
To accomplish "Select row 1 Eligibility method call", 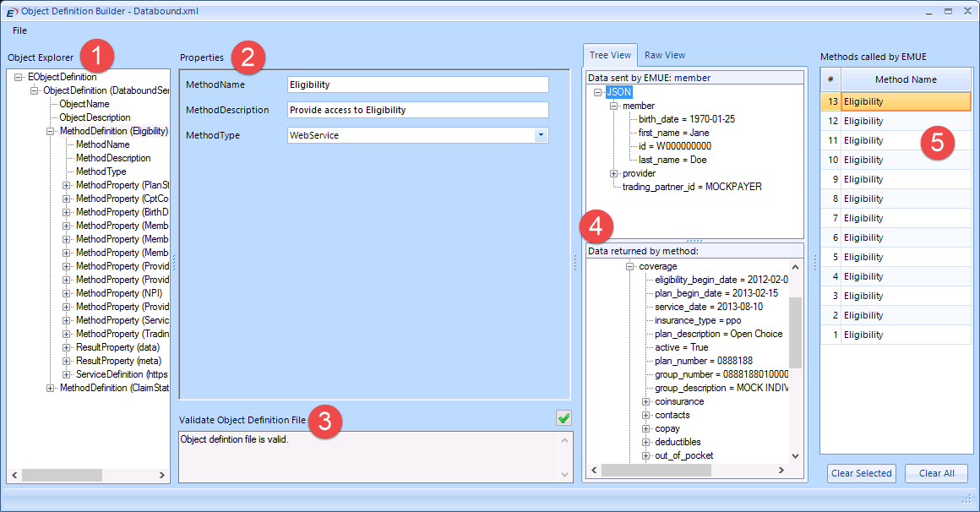I will 896,335.
